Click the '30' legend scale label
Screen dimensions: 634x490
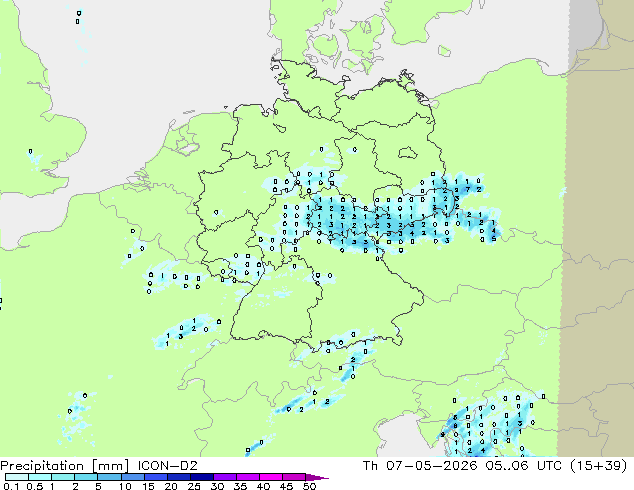coord(217,486)
